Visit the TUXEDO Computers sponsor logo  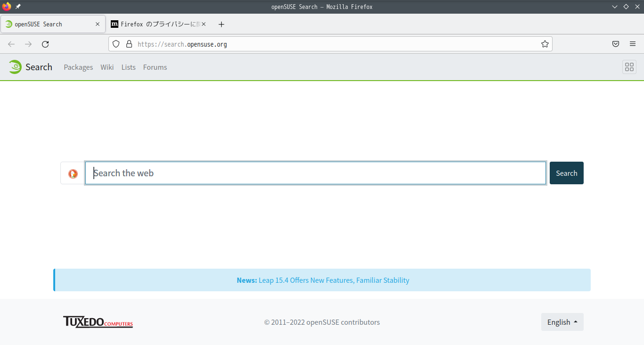[x=98, y=322]
